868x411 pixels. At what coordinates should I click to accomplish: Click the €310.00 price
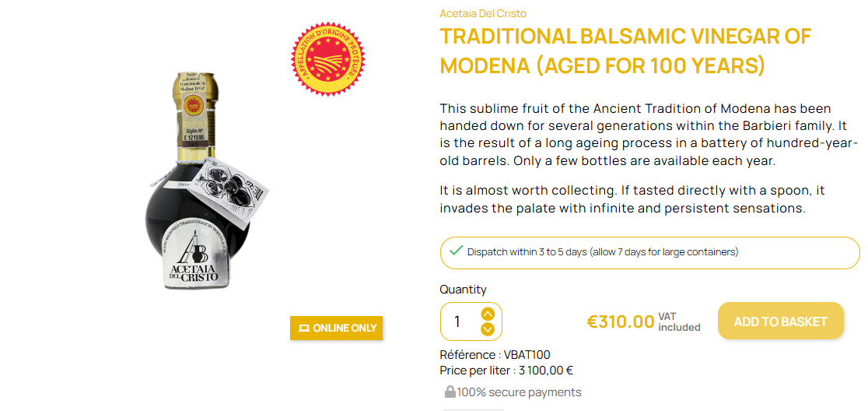point(620,321)
